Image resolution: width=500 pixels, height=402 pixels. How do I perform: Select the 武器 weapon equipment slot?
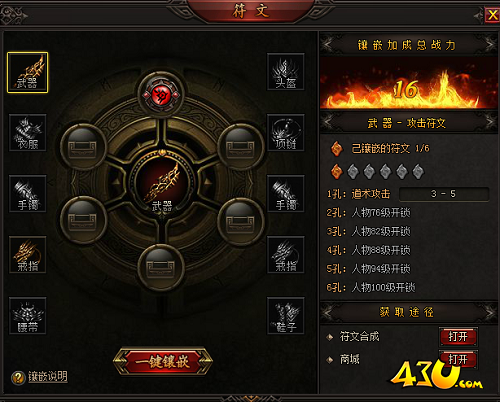(28, 72)
